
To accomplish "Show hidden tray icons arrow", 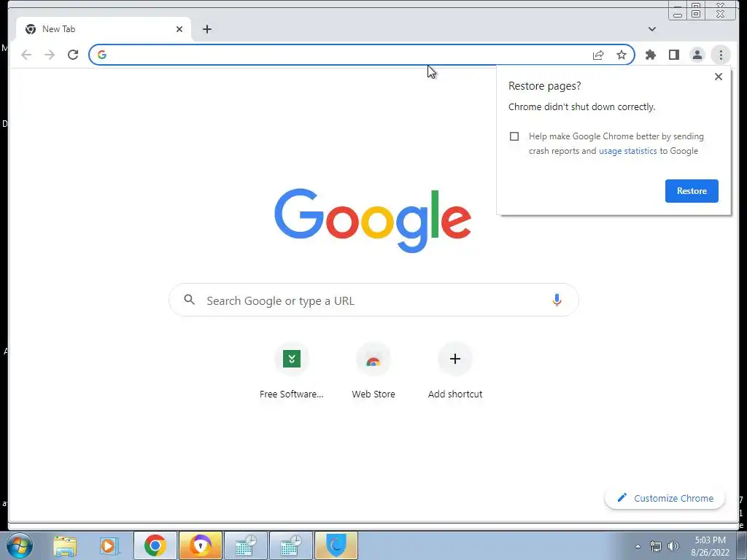I will click(x=638, y=546).
